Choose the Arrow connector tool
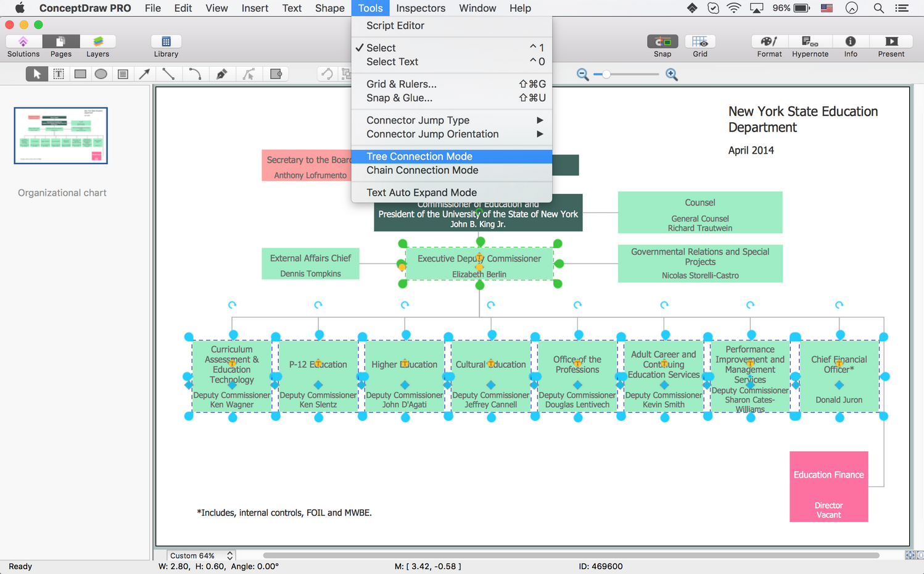The image size is (924, 574). (144, 74)
